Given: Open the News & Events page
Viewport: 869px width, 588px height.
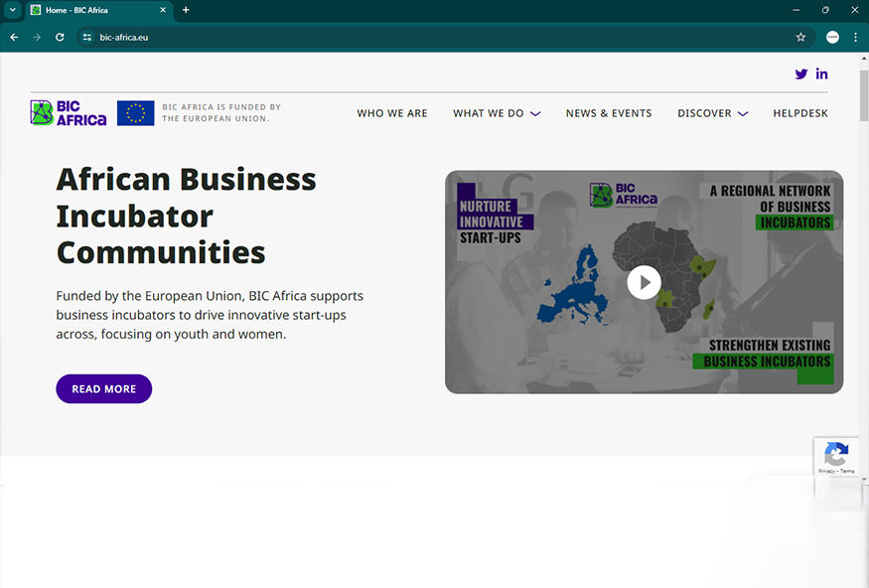Looking at the screenshot, I should tap(609, 113).
